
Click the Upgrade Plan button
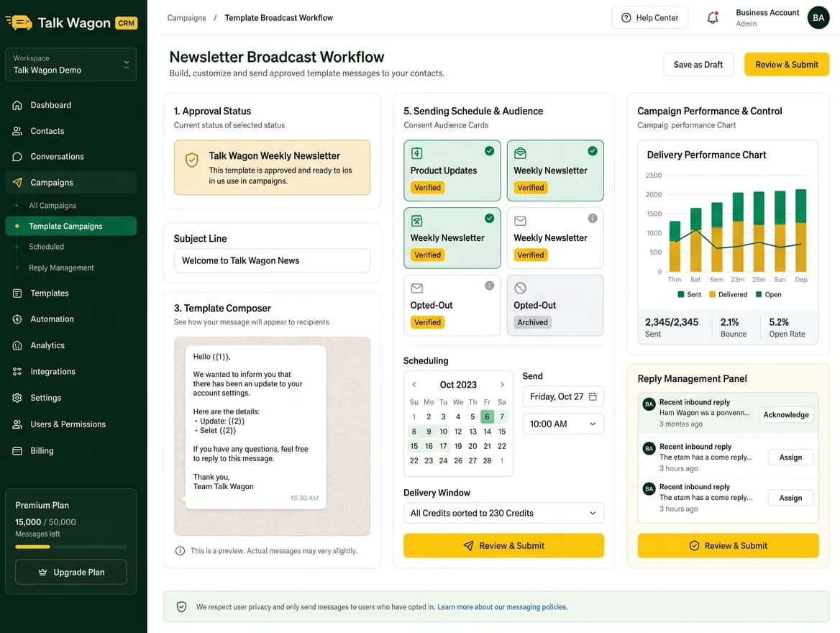[x=70, y=572]
